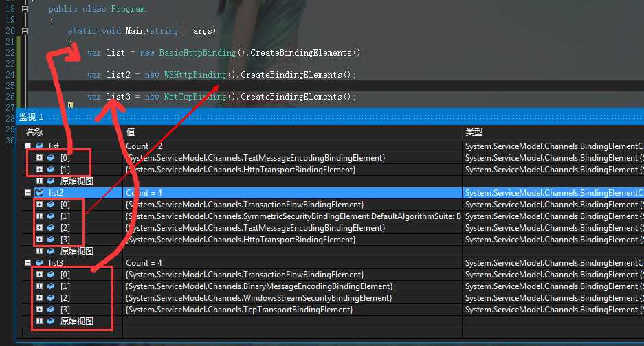Image resolution: width=644 pixels, height=346 pixels.
Task: Click the icon of 原始视图 under list2
Action: (x=51, y=251)
